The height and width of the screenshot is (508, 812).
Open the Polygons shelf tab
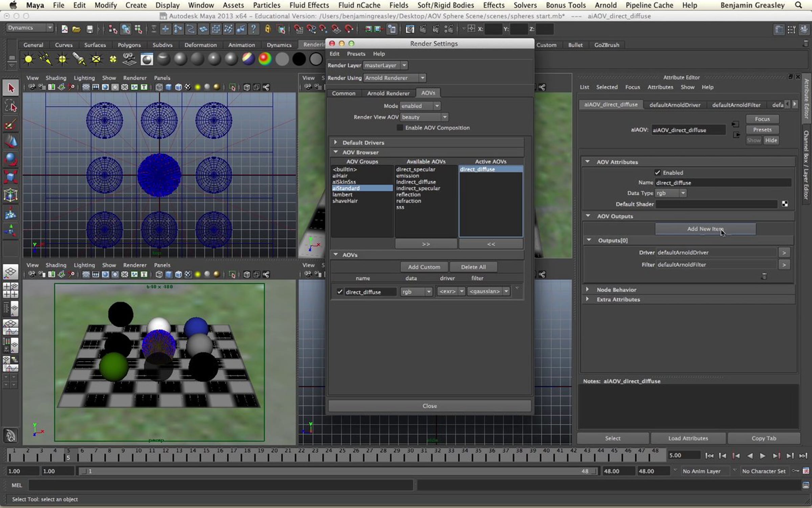[x=129, y=45]
